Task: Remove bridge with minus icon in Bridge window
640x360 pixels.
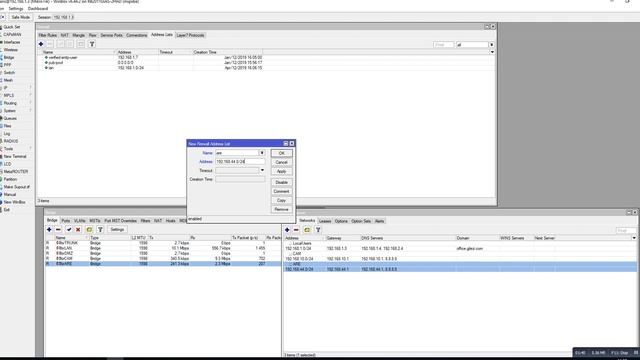Action: coord(58,230)
